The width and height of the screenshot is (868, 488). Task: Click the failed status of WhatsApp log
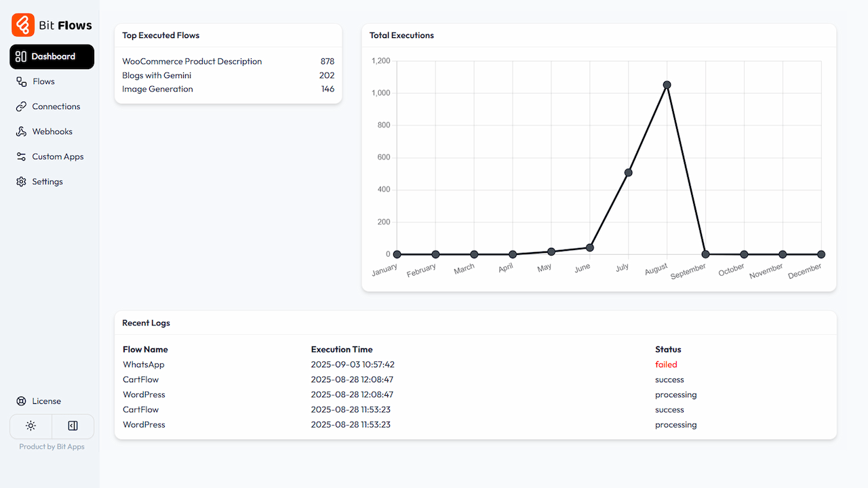(x=666, y=364)
